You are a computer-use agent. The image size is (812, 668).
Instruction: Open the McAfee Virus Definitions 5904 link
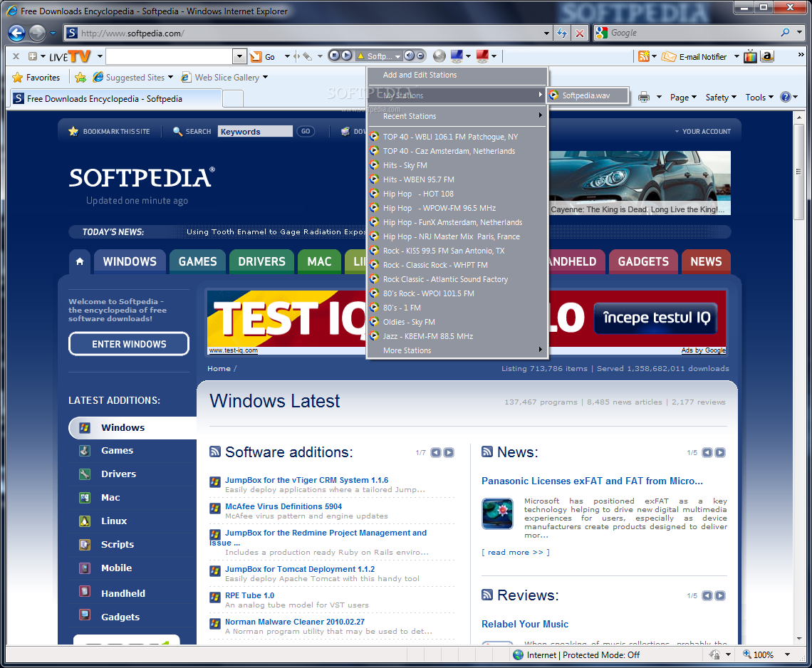[x=283, y=506]
